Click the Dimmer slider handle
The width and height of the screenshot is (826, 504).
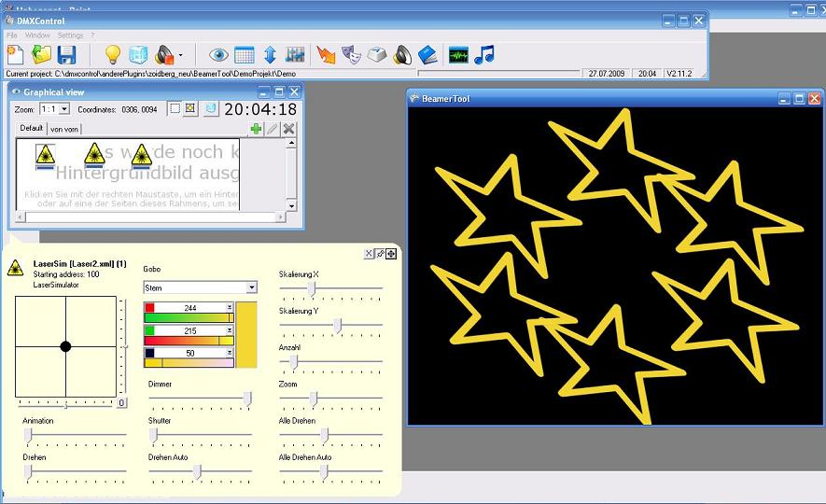pos(247,398)
